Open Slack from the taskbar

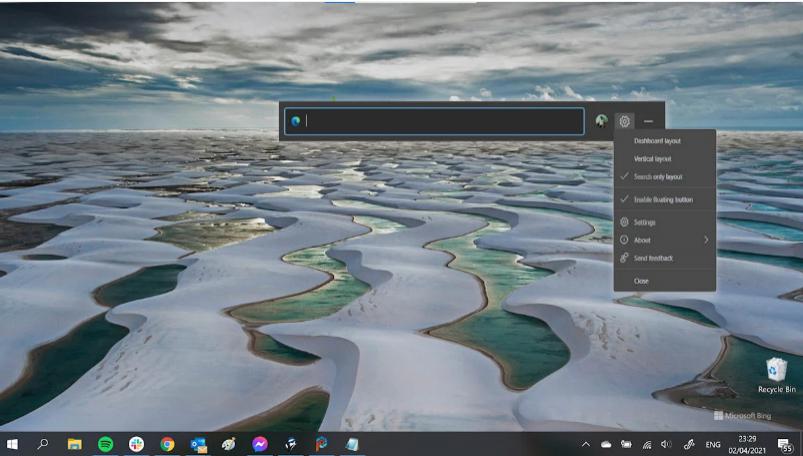pos(136,443)
